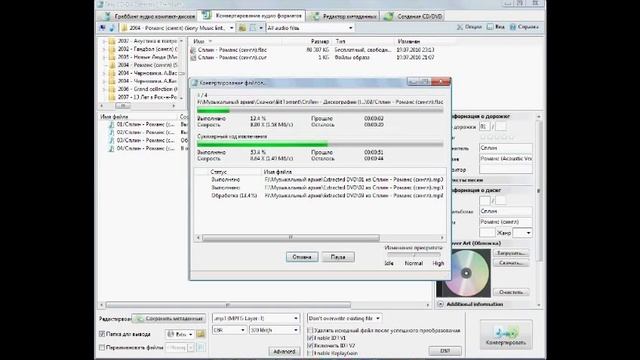Click the Download cover art button

tap(511, 263)
